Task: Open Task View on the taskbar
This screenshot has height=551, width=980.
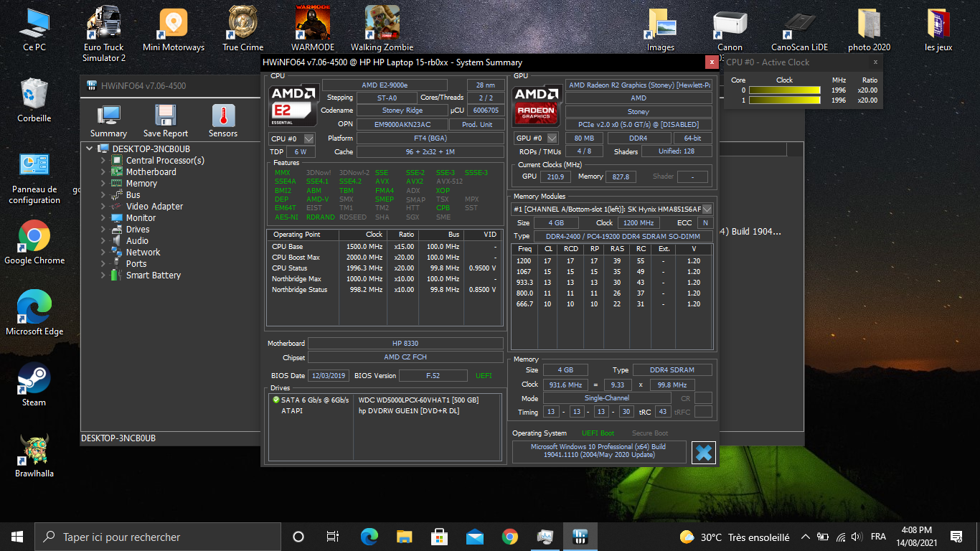Action: tap(333, 537)
